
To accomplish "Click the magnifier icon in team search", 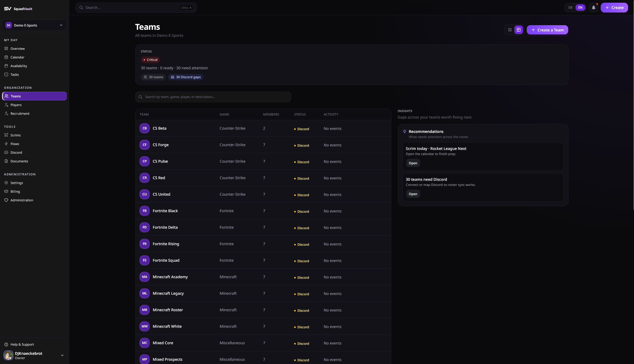I will pos(141,97).
